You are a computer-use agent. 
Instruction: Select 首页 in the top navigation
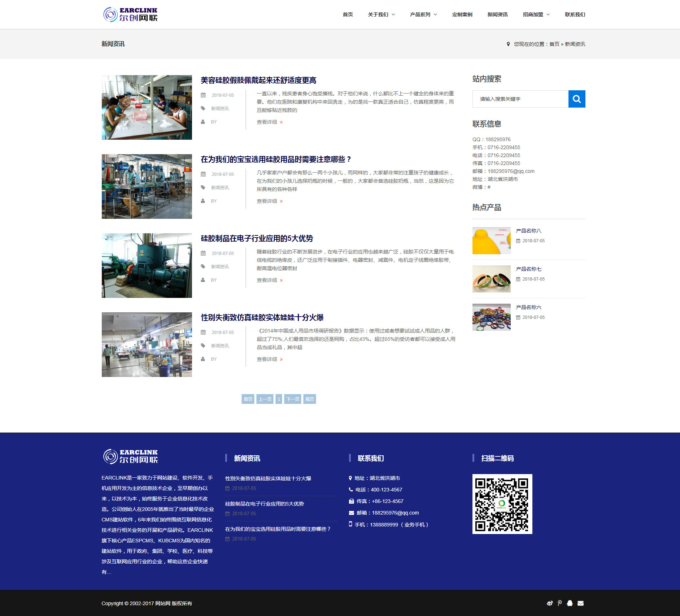348,14
